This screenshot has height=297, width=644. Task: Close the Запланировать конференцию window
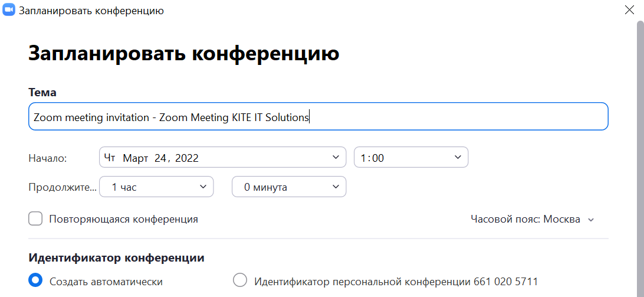[629, 10]
